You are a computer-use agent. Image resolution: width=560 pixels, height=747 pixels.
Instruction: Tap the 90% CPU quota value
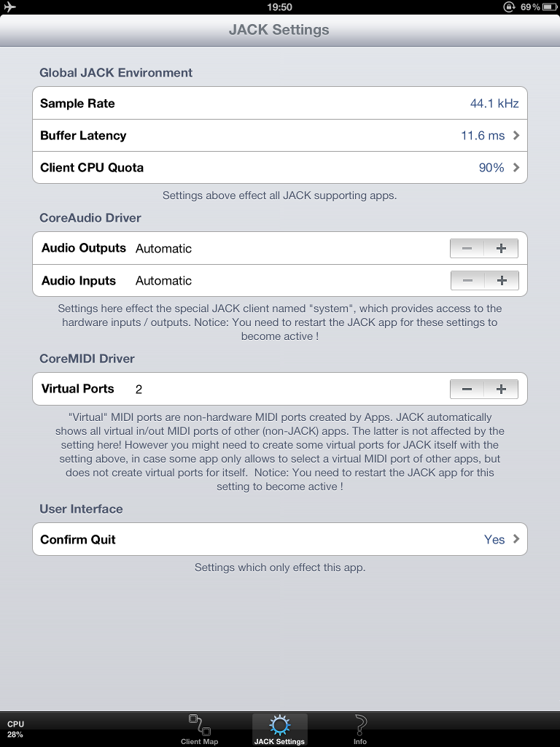click(x=491, y=168)
